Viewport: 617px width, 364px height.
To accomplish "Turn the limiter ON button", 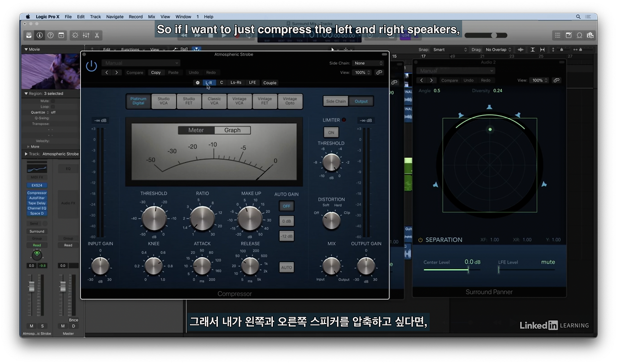I will [331, 132].
